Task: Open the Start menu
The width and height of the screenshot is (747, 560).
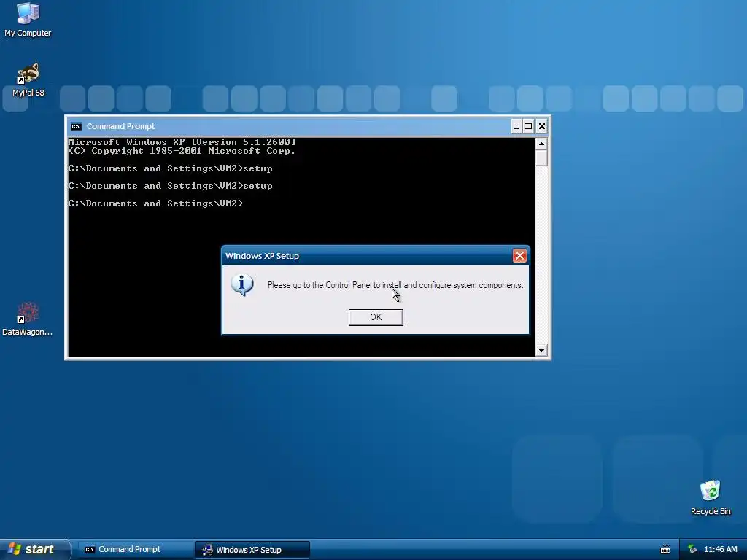Action: [x=34, y=549]
